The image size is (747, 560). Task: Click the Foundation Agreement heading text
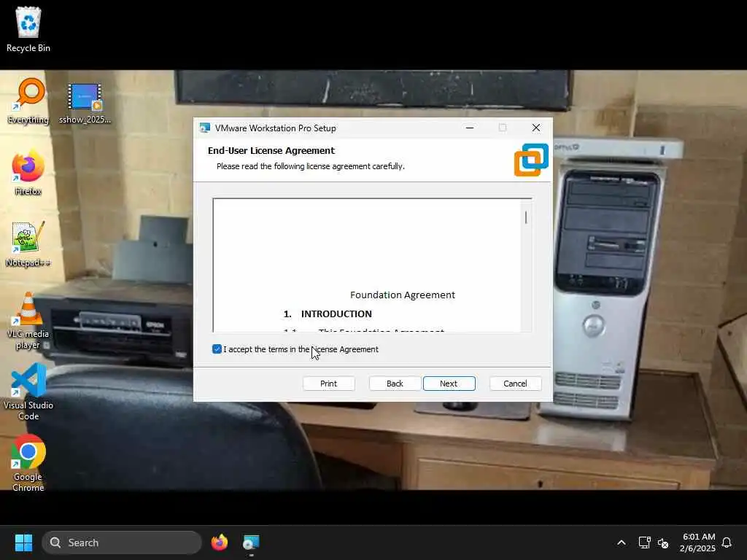[403, 295]
